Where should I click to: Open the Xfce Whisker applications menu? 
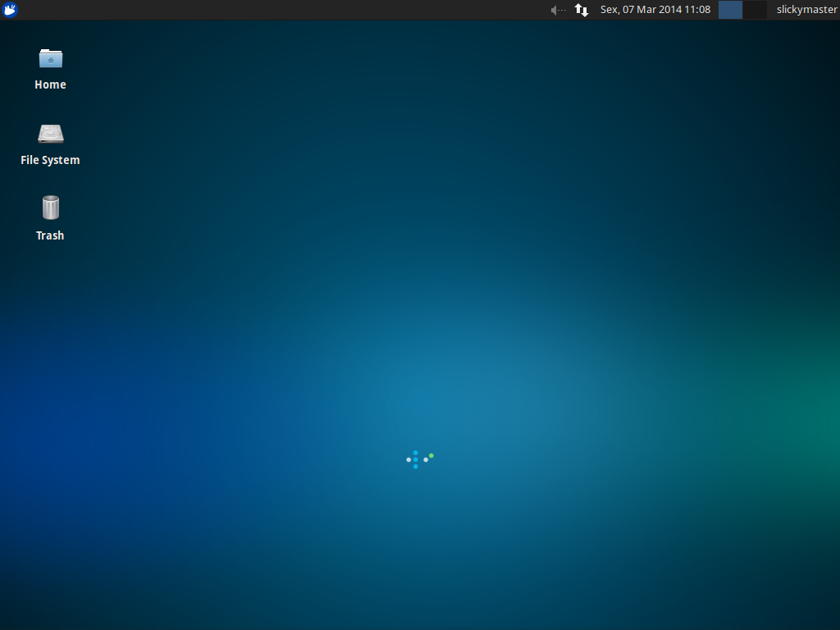(x=10, y=10)
